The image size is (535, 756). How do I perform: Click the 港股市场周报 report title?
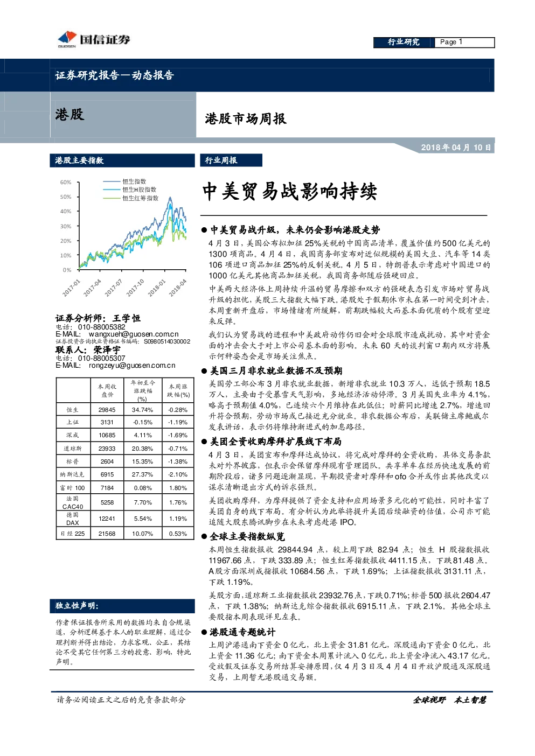(245, 118)
